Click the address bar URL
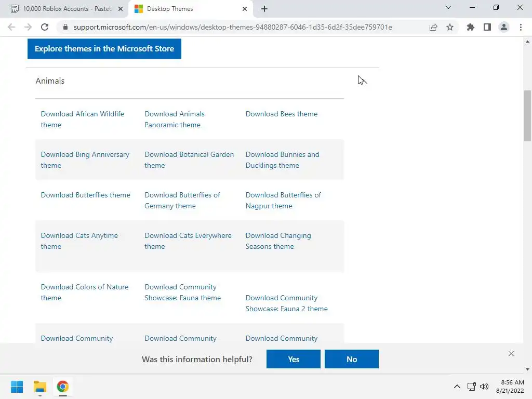 (x=233, y=27)
